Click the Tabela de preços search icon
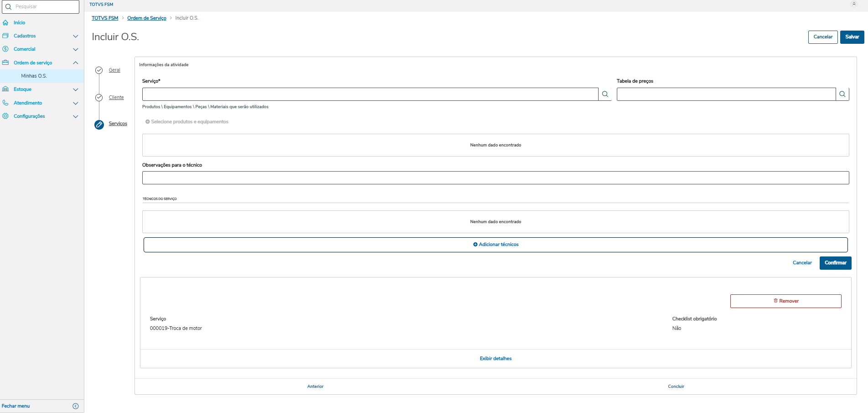This screenshot has width=868, height=413. pos(842,94)
